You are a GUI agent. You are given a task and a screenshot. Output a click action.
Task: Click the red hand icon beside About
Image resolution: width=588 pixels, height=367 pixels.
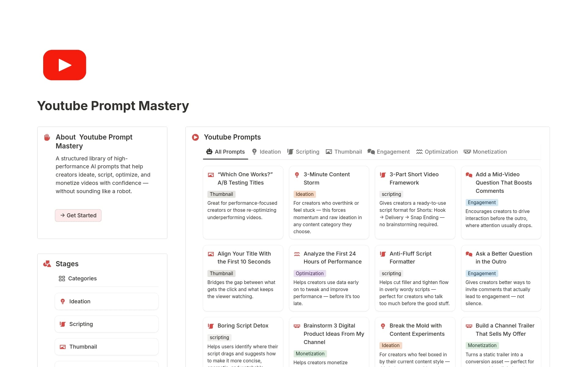click(x=47, y=137)
